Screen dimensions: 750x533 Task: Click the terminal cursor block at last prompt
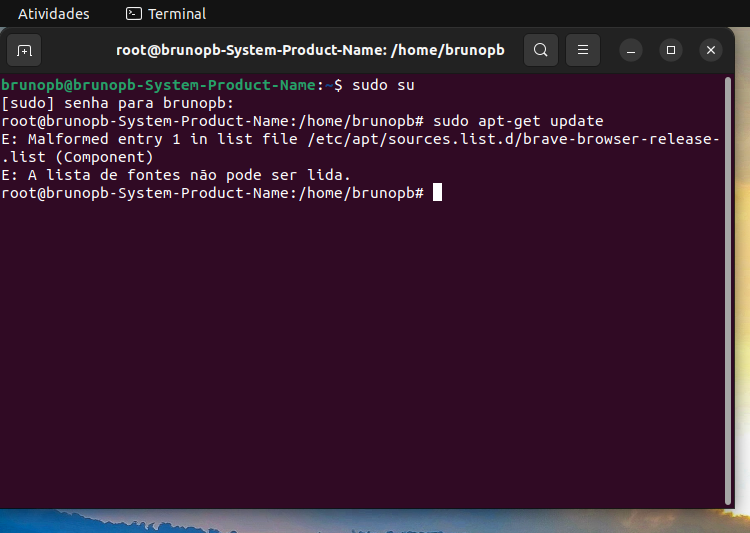tap(437, 192)
